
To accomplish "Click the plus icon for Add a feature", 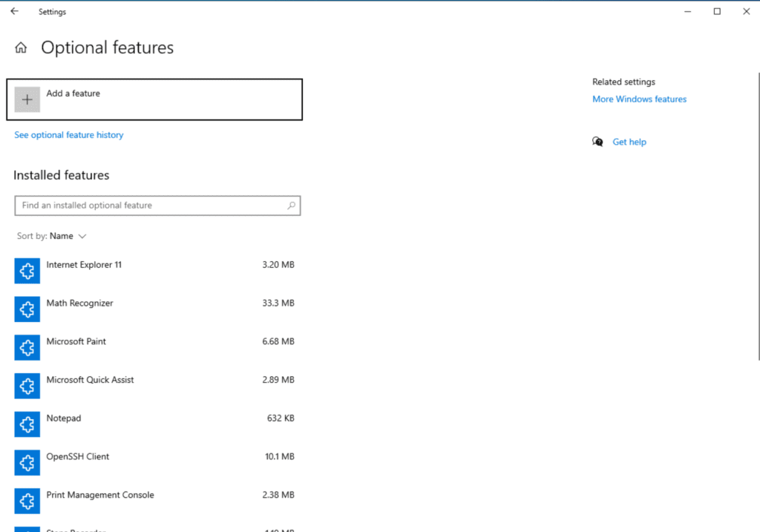I will [x=27, y=99].
